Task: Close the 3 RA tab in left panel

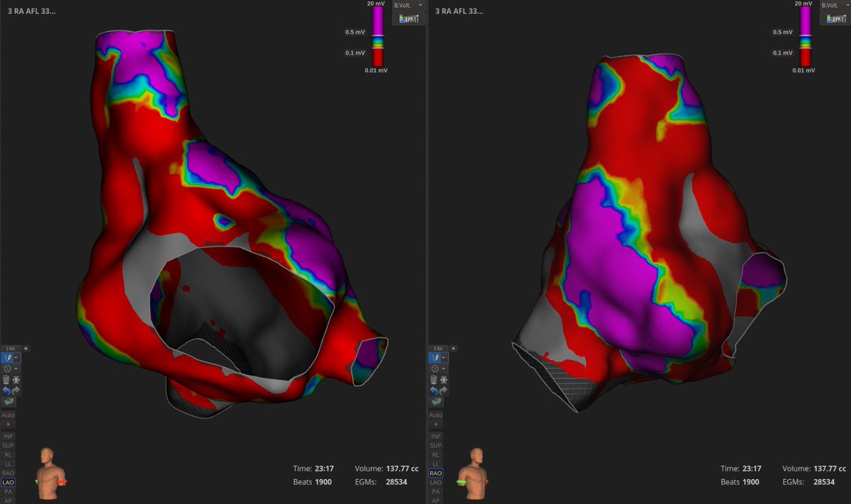Action: [x=26, y=348]
